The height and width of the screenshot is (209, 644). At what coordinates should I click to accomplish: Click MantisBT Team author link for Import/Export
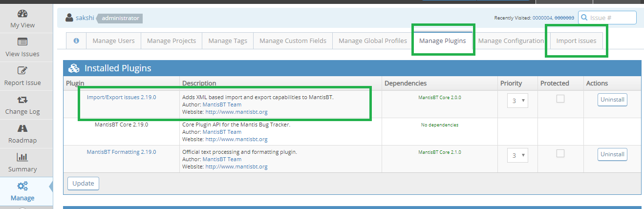[x=222, y=104]
